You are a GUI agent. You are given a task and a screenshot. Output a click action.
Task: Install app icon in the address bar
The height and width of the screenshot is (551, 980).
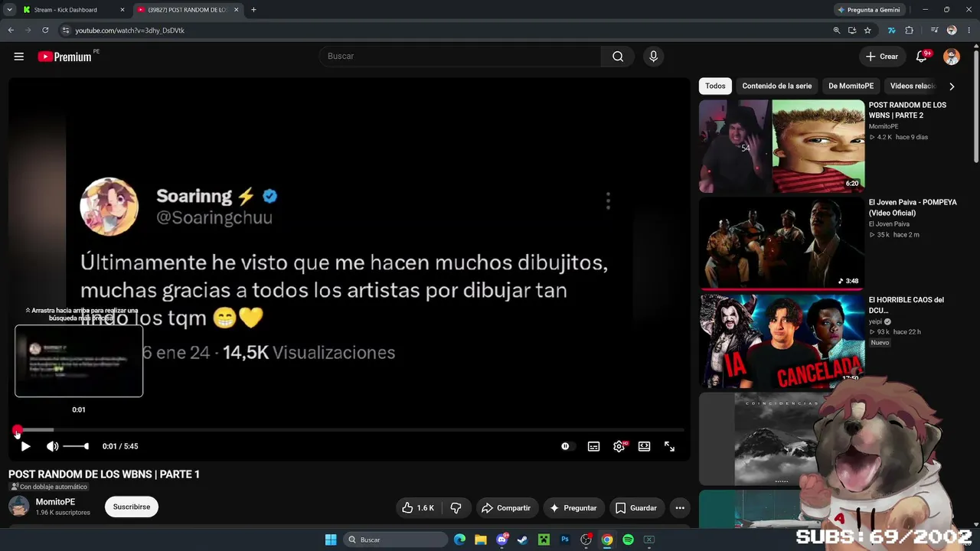[852, 31]
